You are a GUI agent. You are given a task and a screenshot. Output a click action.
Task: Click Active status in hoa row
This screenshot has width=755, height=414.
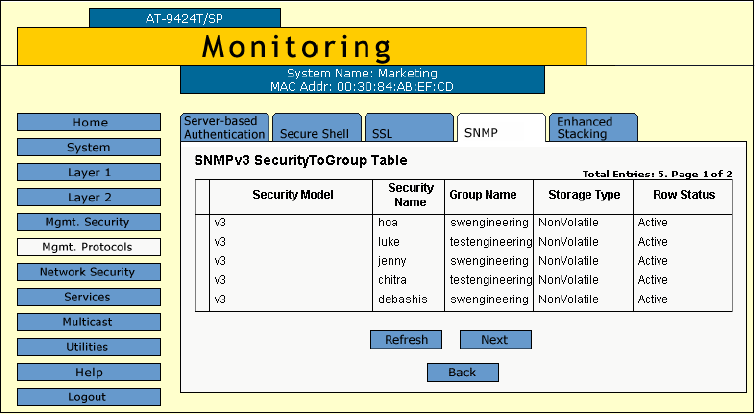pyautogui.click(x=652, y=222)
